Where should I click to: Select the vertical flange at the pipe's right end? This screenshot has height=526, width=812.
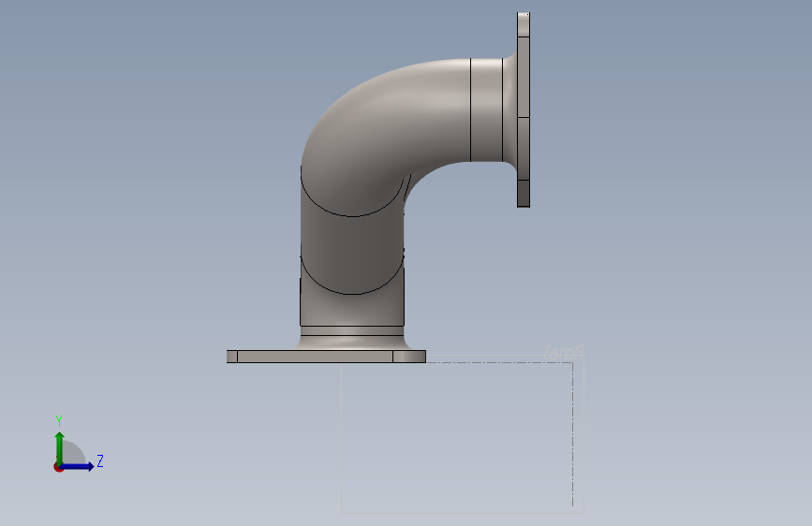[x=524, y=110]
